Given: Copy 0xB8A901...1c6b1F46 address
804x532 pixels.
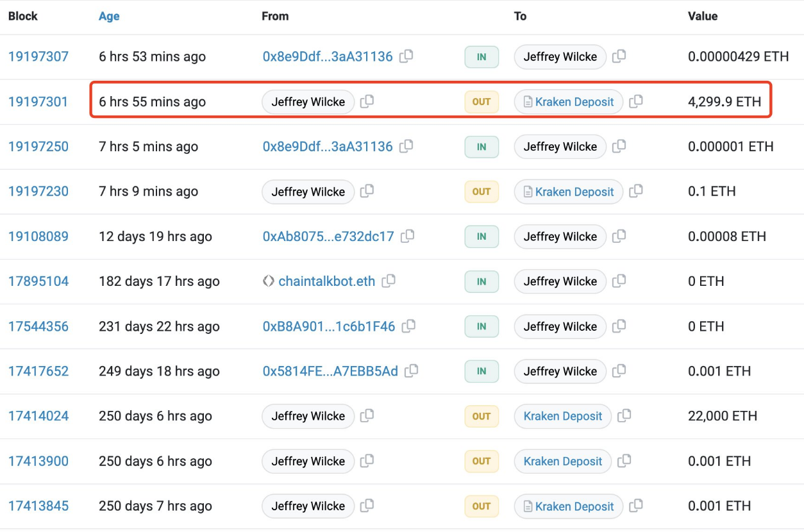Looking at the screenshot, I should [408, 326].
